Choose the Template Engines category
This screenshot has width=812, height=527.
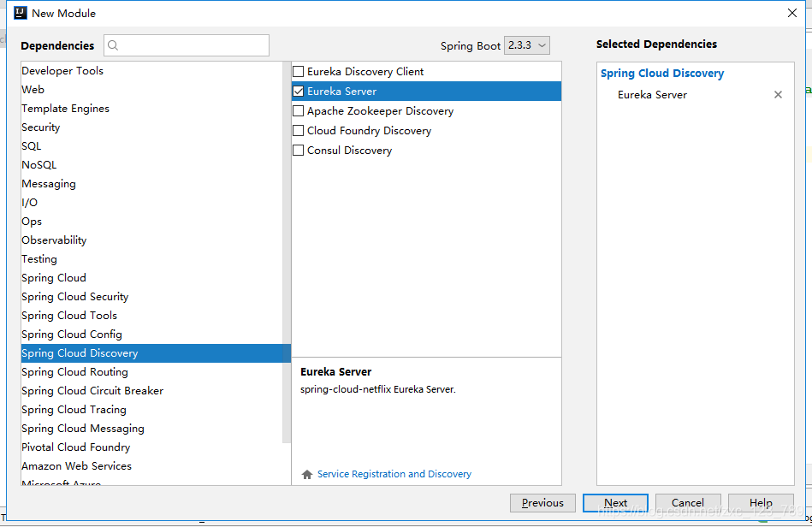(152, 109)
